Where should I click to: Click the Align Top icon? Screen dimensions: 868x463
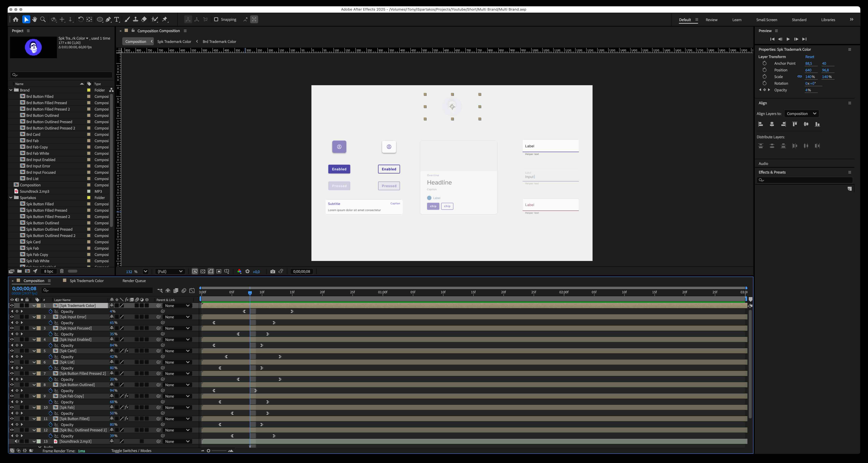pyautogui.click(x=795, y=124)
